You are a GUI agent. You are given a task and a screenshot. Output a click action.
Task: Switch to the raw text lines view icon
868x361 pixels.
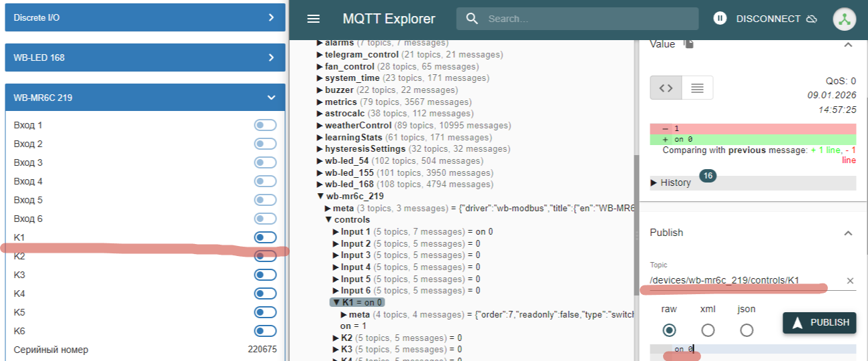(697, 88)
